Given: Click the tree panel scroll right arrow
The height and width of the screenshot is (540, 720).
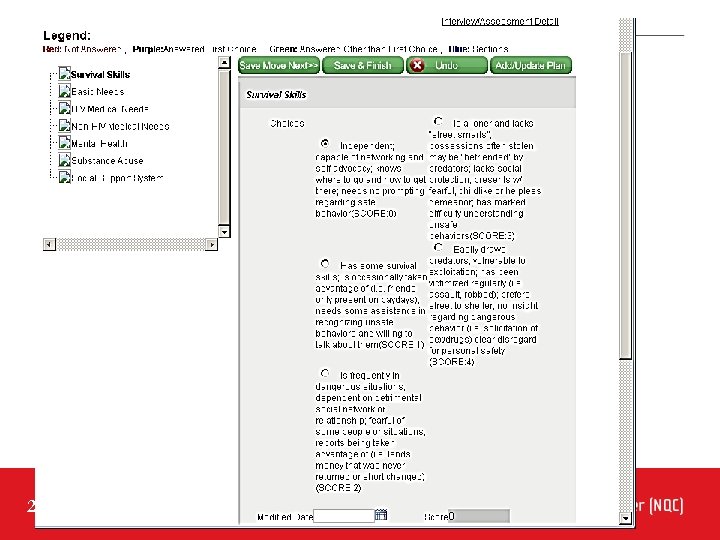Looking at the screenshot, I should [211, 244].
